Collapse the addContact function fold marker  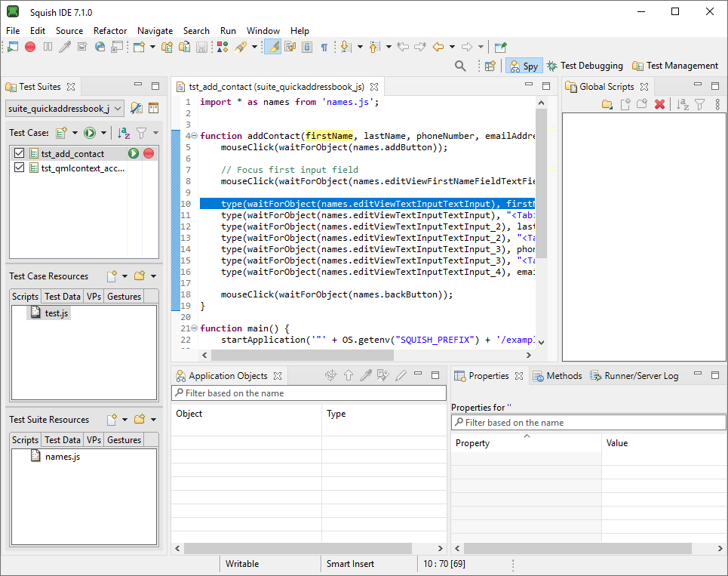pos(195,136)
